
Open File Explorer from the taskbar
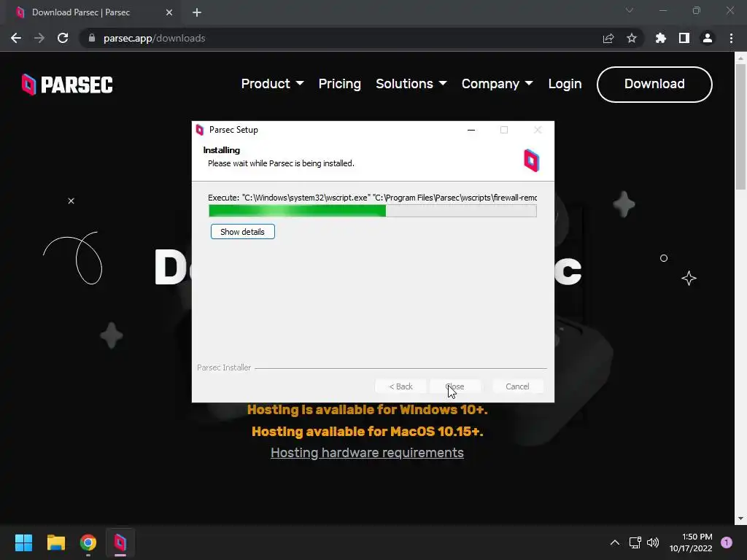(55, 542)
